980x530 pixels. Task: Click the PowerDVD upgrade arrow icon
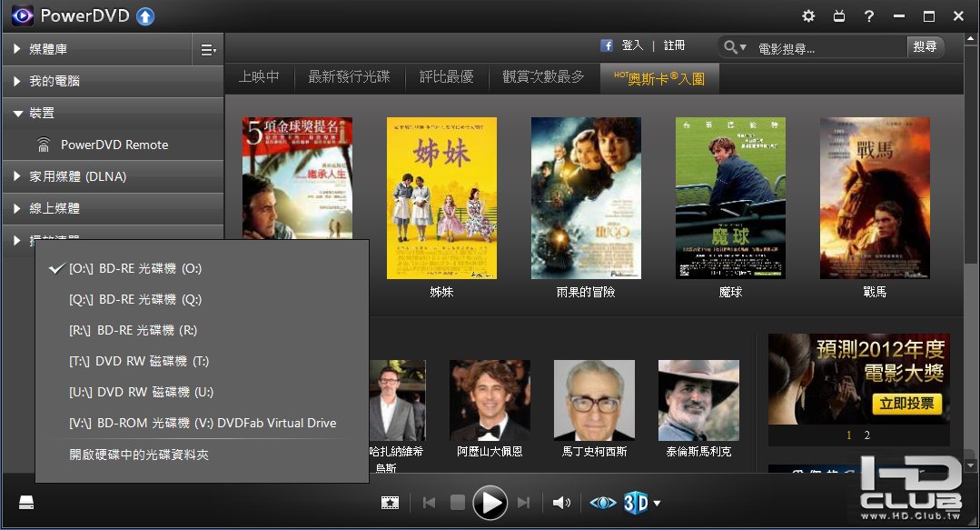tap(145, 16)
